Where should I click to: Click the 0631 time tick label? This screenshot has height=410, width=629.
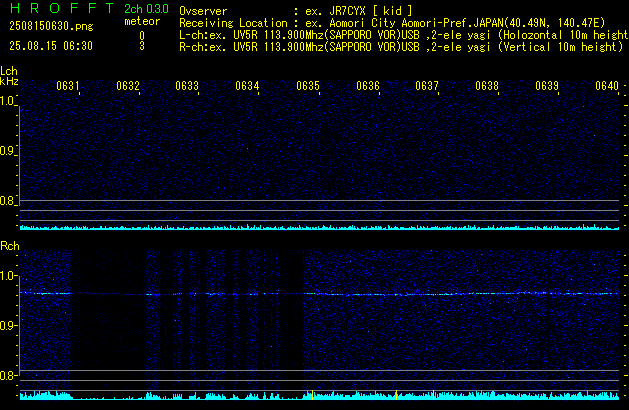(68, 86)
